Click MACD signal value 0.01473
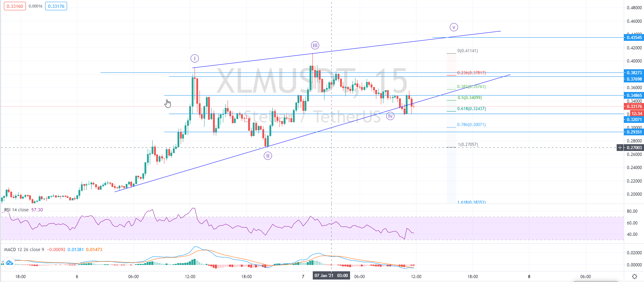Viewport: 644px width, 282px height. (94, 249)
